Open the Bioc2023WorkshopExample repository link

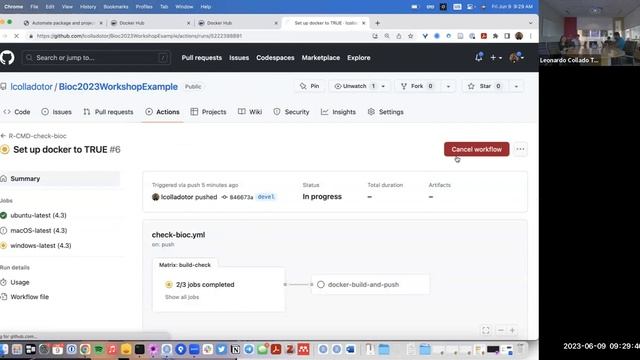click(118, 87)
